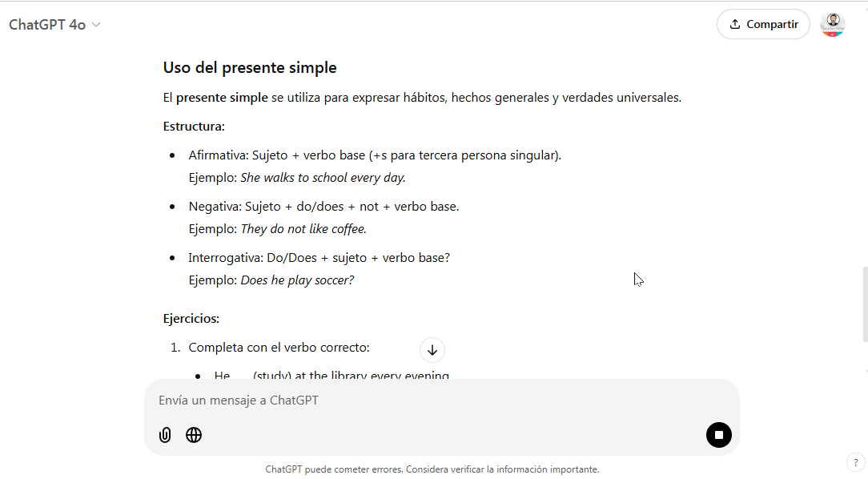Viewport: 868px width, 479px height.
Task: Stop generating the response
Action: point(718,435)
